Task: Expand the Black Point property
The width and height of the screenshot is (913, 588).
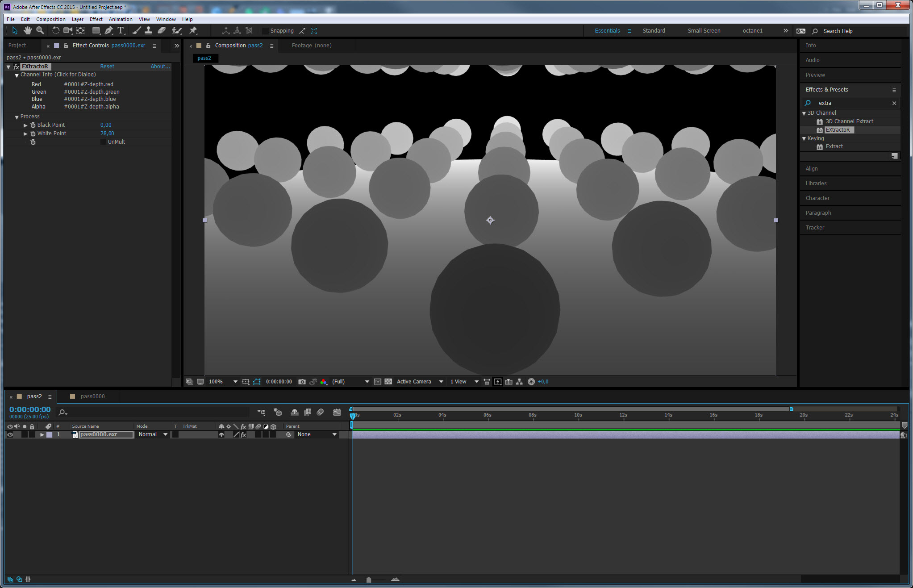Action: click(25, 125)
